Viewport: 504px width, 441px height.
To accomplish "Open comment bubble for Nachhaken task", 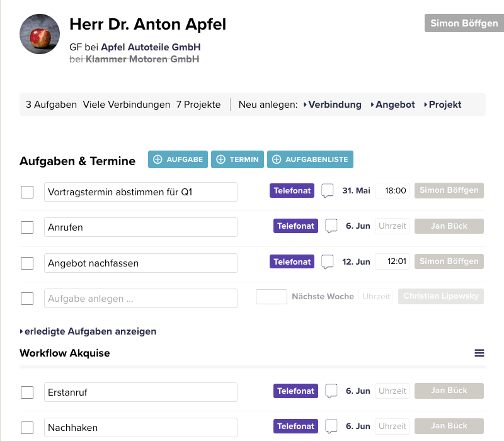I will pyautogui.click(x=331, y=427).
